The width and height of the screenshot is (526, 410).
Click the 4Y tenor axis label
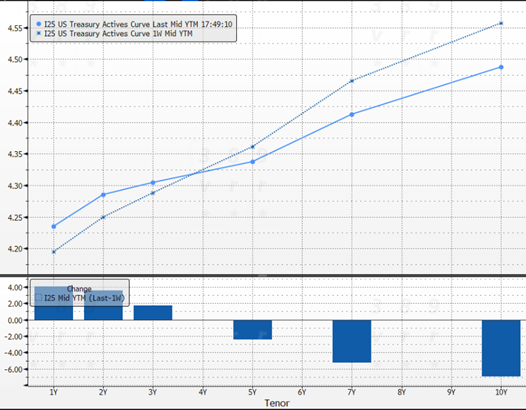[x=203, y=392]
